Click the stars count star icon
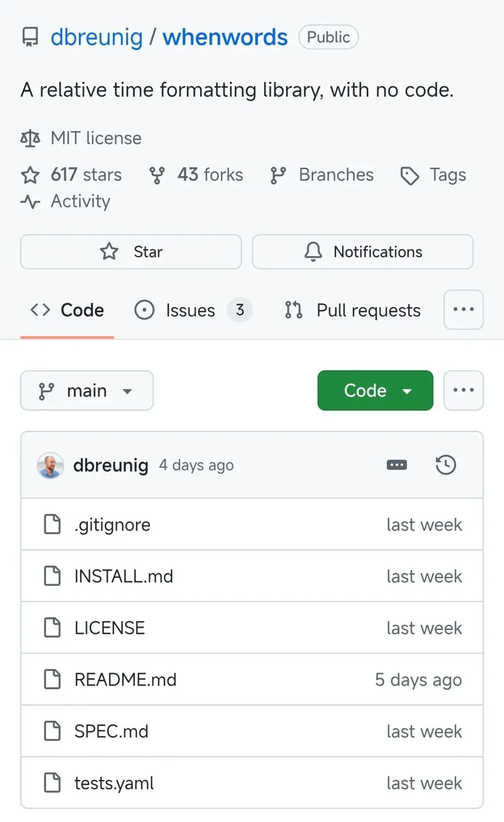 click(30, 175)
